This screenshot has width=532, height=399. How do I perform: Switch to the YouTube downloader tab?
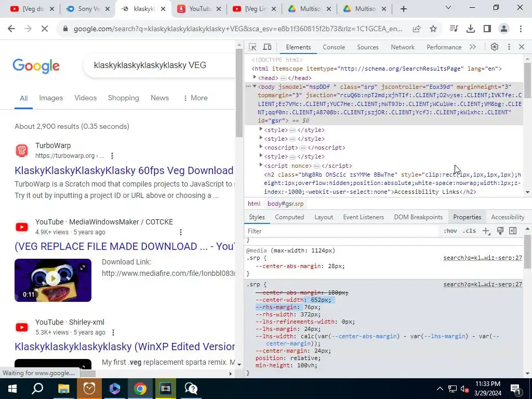(x=199, y=9)
